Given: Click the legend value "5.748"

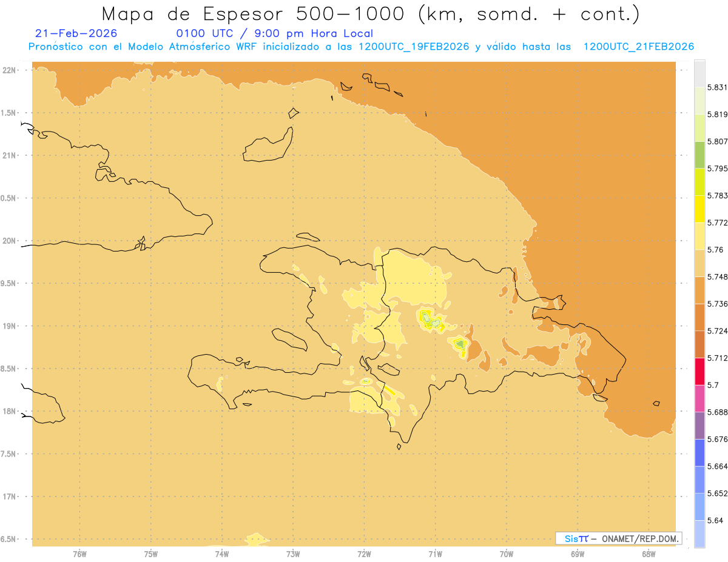Looking at the screenshot, I should click(717, 276).
